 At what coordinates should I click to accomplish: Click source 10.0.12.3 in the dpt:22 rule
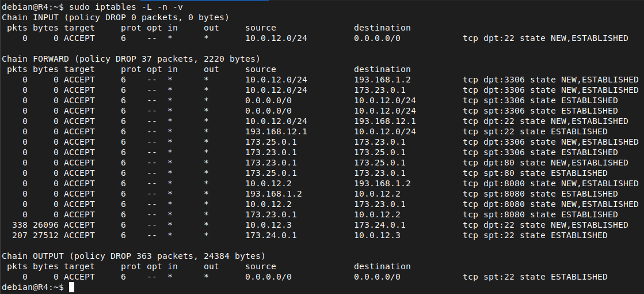[x=269, y=225]
